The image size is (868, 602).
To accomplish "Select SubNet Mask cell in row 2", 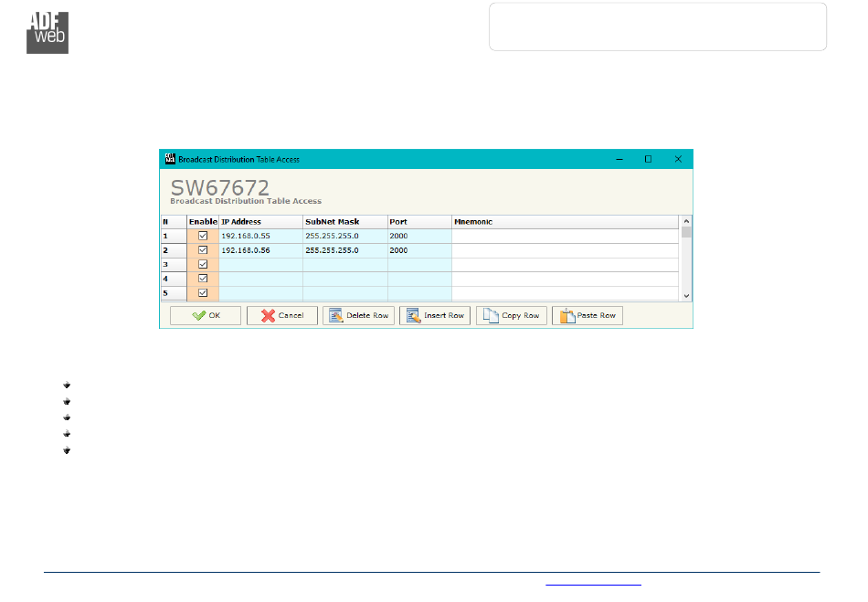I will pos(345,250).
